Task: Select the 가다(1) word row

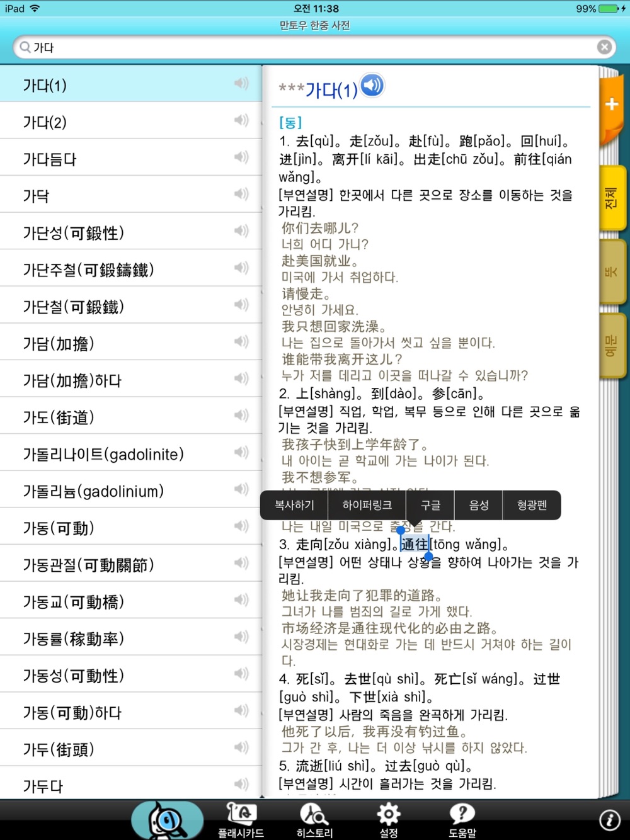Action: (x=131, y=84)
